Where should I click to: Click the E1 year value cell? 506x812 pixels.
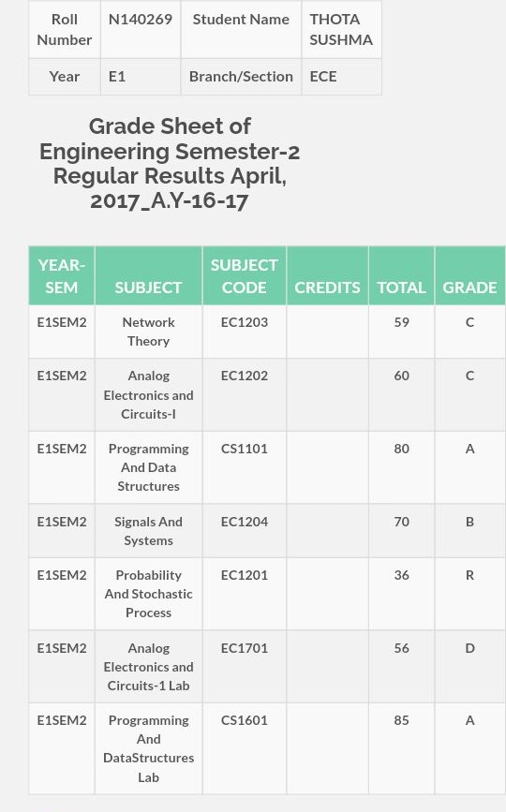141,76
